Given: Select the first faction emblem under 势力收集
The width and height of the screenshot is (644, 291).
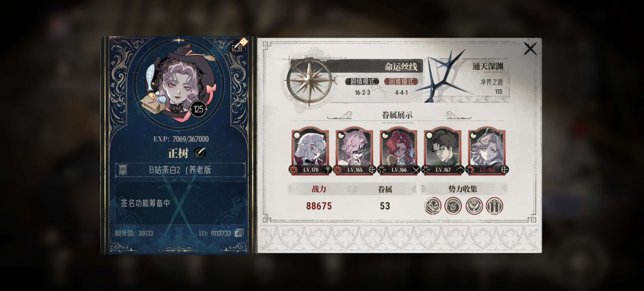Looking at the screenshot, I should coord(433,206).
